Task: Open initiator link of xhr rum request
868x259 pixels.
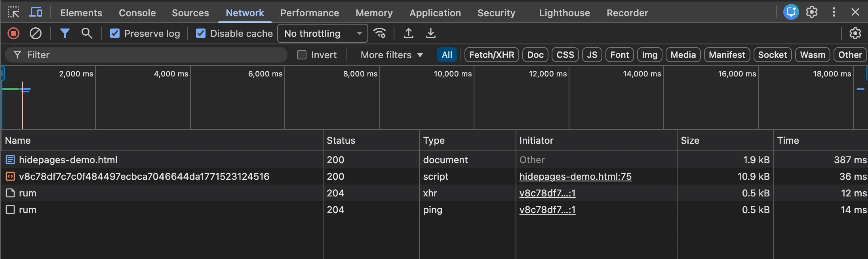Action: 547,193
